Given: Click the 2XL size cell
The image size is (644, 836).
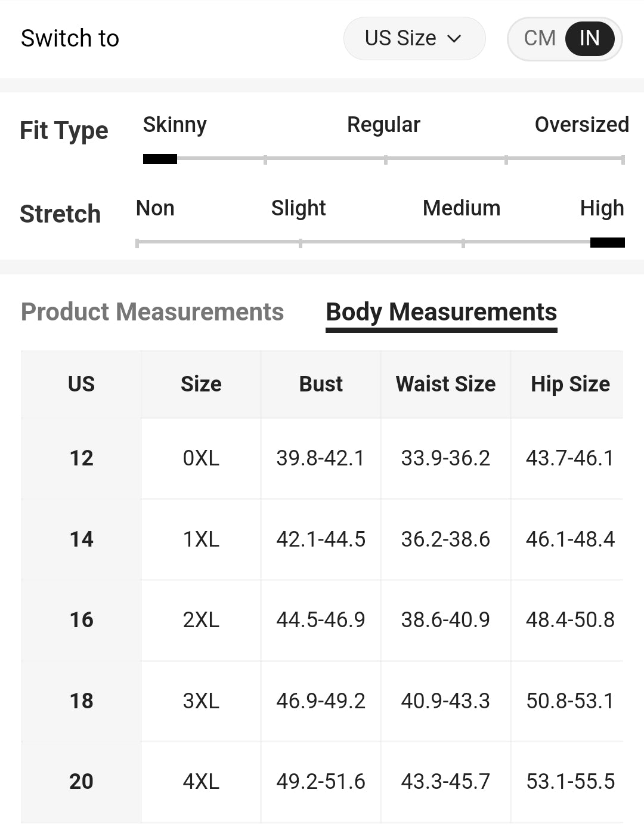Looking at the screenshot, I should tap(201, 620).
